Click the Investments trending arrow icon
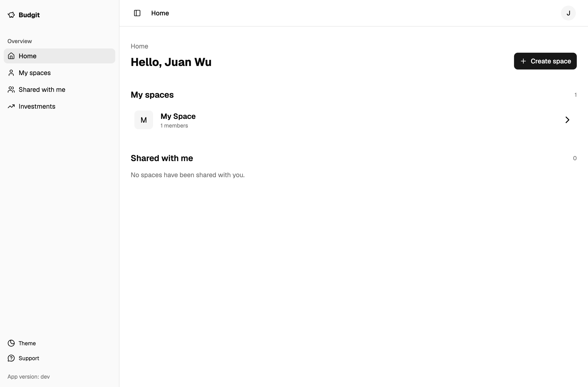The width and height of the screenshot is (588, 387). click(11, 106)
